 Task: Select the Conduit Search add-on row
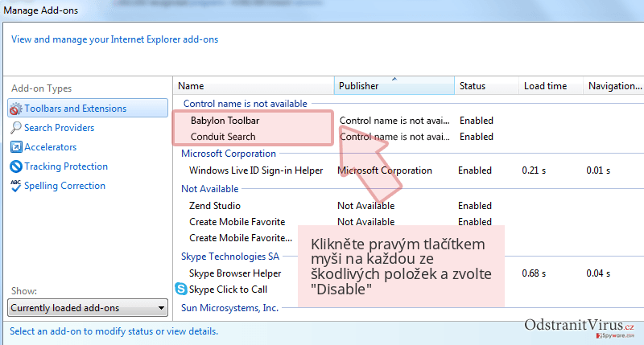[x=223, y=137]
